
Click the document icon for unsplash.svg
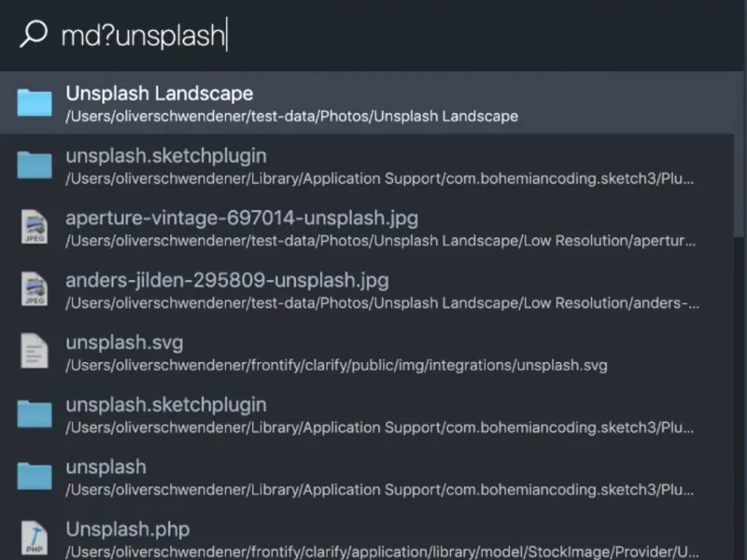click(x=35, y=352)
